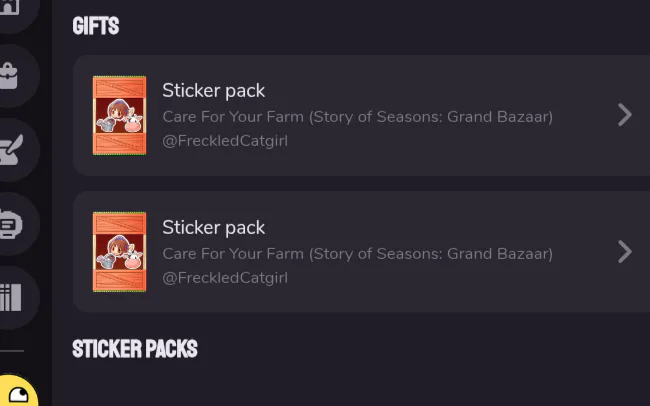Expand second gift using its right chevron
The image size is (650, 406).
(625, 252)
